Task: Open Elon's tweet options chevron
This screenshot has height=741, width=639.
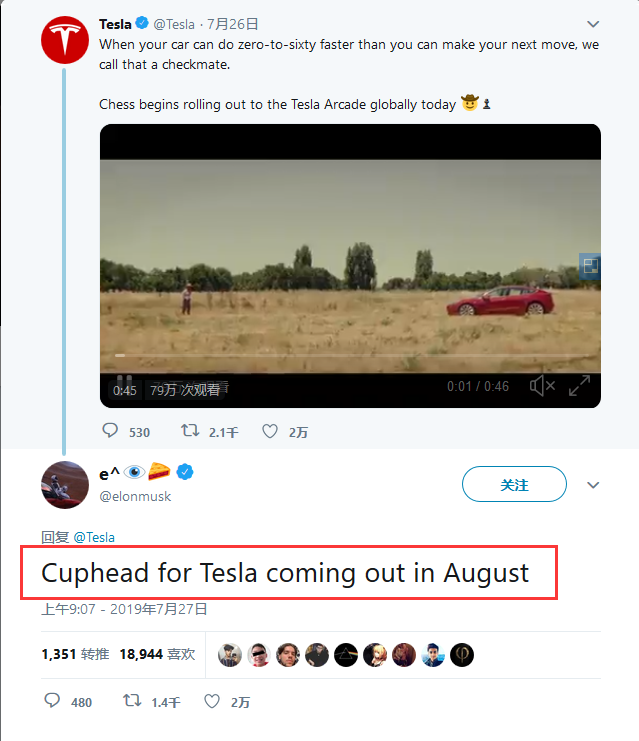Action: 593,485
